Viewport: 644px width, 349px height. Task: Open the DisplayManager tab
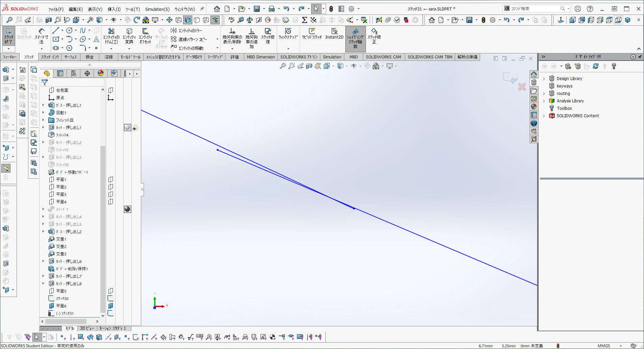pyautogui.click(x=101, y=73)
